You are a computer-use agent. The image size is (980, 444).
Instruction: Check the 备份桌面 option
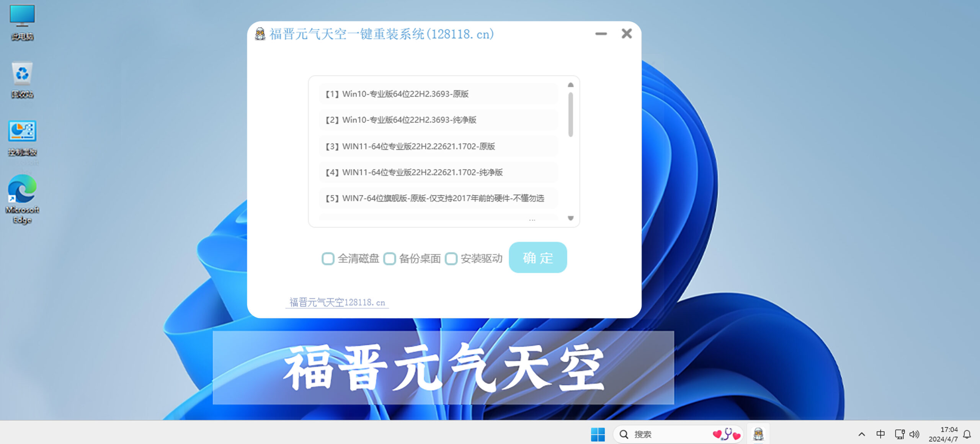tap(390, 259)
